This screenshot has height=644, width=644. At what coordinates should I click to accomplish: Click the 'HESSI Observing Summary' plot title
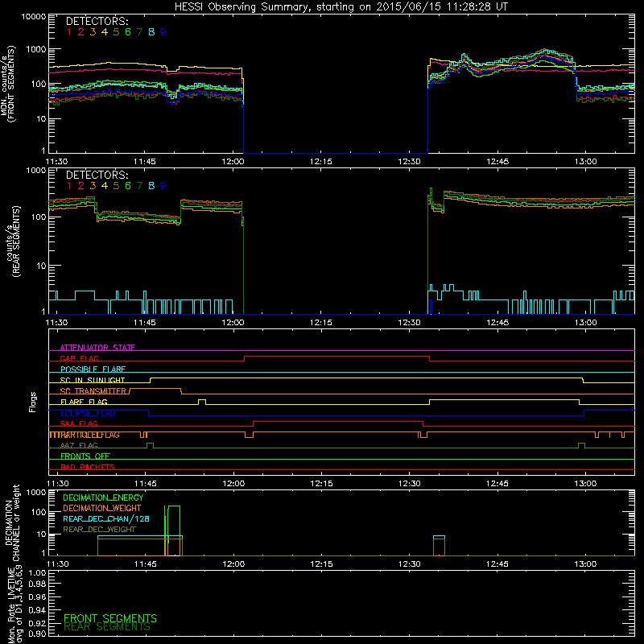(341, 6)
